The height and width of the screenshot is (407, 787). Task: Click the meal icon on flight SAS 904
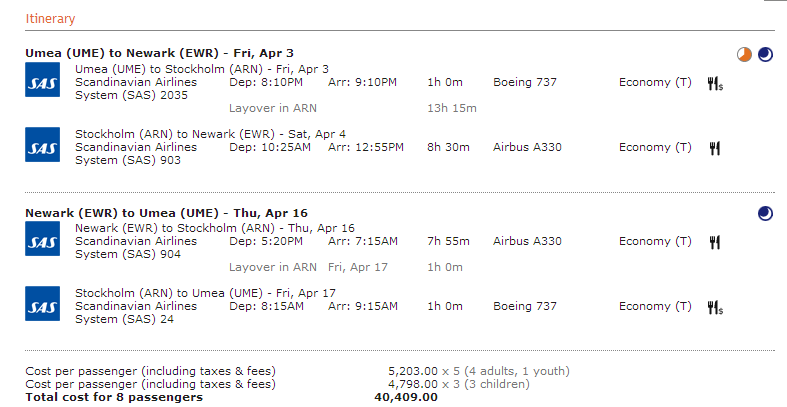click(x=714, y=242)
